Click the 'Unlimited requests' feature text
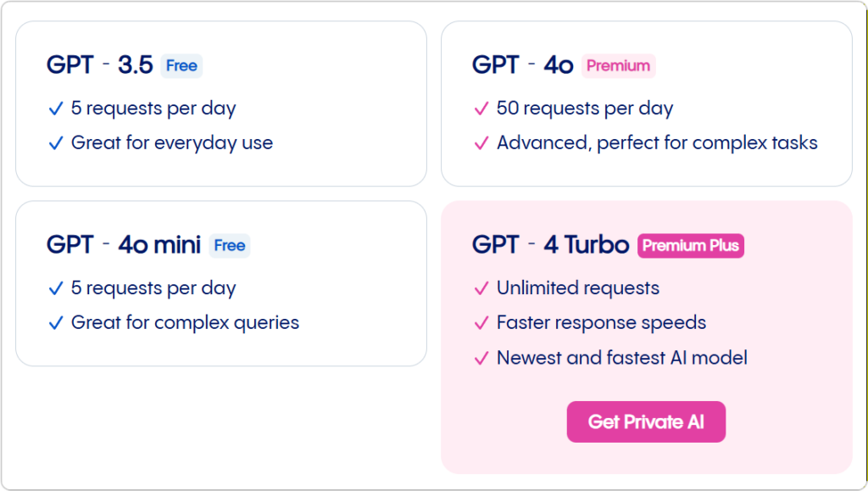This screenshot has width=868, height=491. click(578, 288)
